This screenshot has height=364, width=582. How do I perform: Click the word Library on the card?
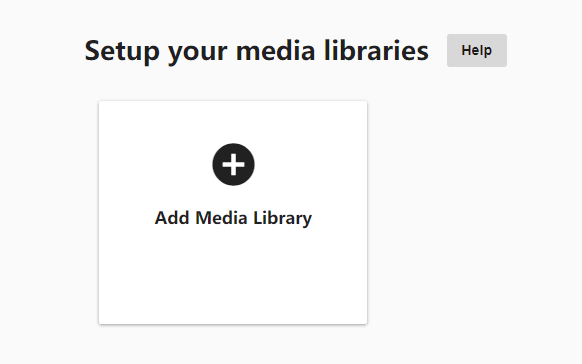tap(282, 218)
